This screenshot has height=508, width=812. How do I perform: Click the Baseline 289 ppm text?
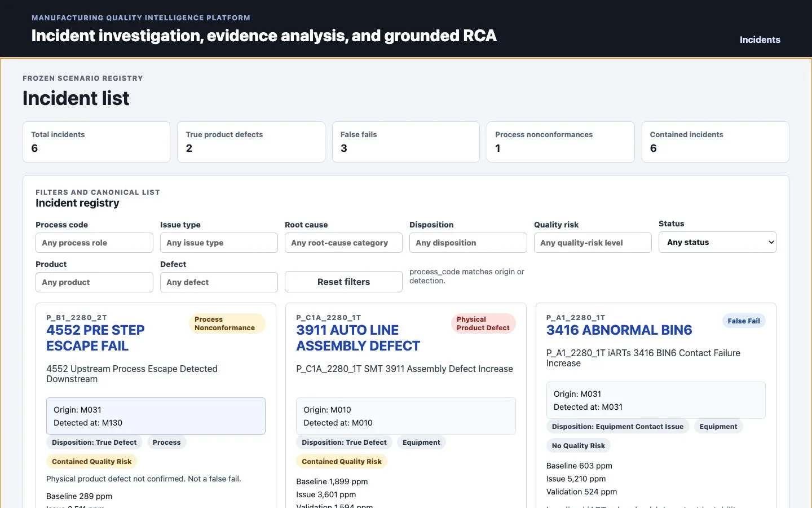click(79, 496)
